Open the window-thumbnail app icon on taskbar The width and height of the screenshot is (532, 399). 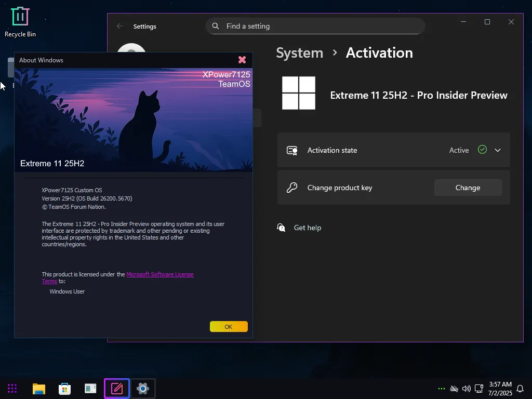[x=90, y=389]
